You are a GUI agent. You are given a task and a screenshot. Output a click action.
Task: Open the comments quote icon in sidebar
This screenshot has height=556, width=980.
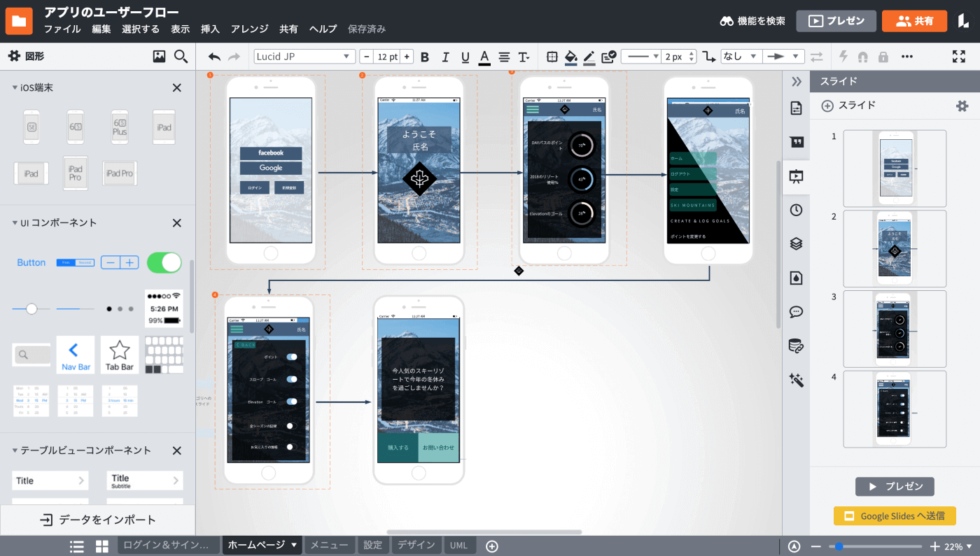point(796,142)
